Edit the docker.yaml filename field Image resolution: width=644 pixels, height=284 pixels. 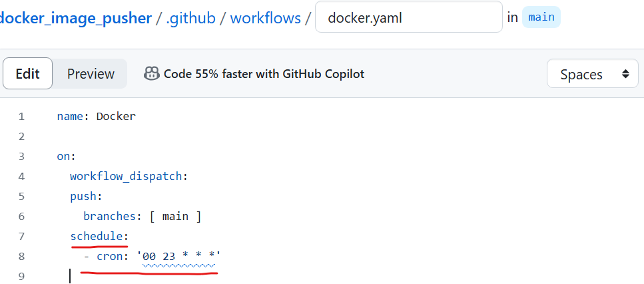[x=409, y=17]
